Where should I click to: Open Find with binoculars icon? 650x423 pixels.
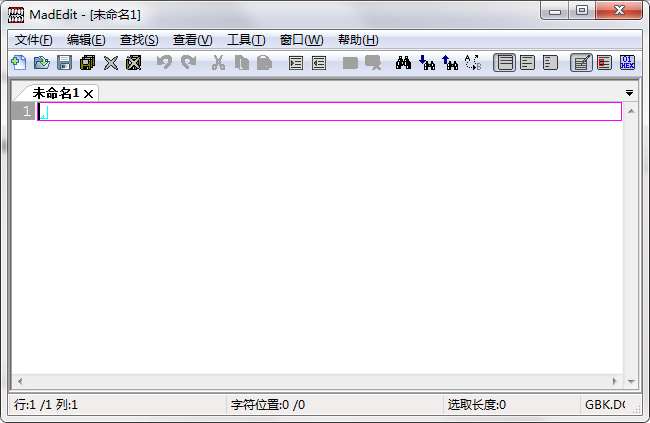pos(403,63)
